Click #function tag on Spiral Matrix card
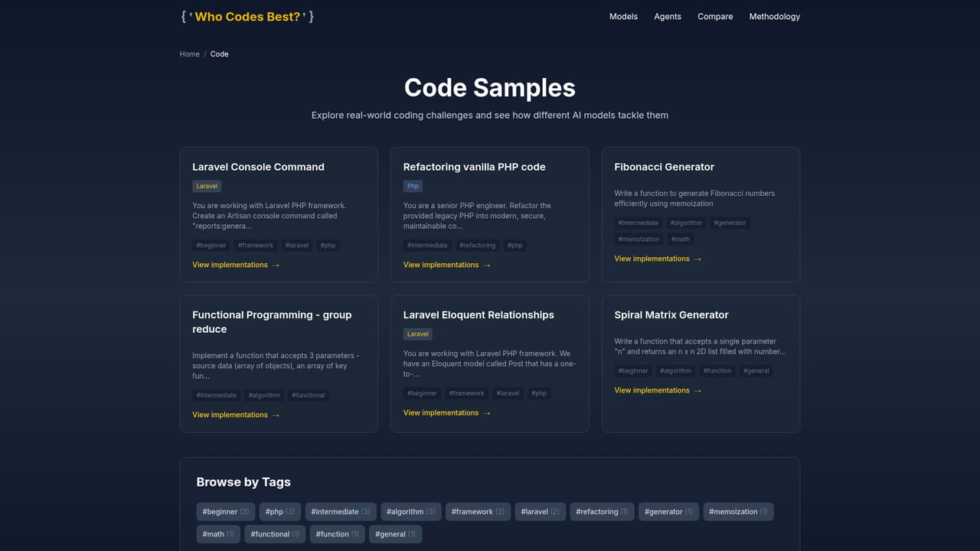 pos(717,370)
